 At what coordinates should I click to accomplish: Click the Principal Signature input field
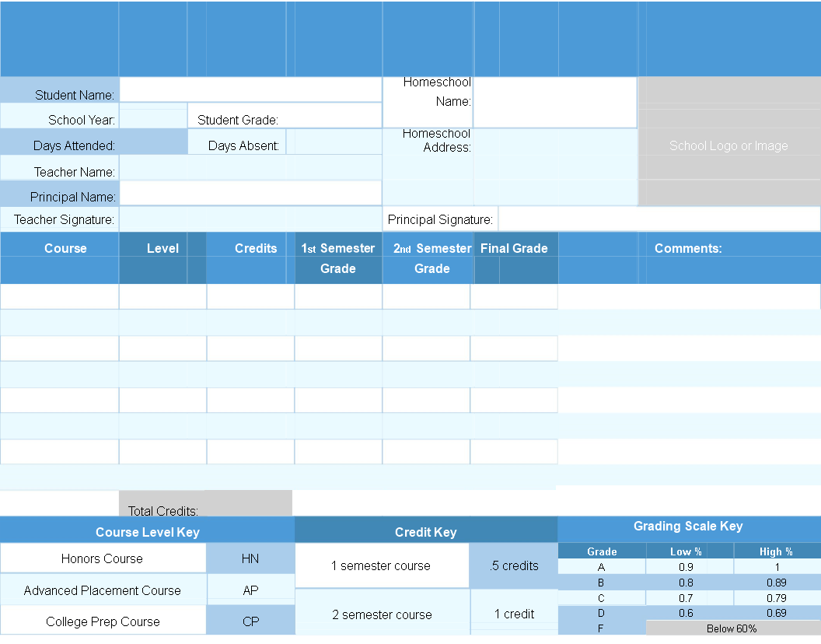(x=659, y=219)
